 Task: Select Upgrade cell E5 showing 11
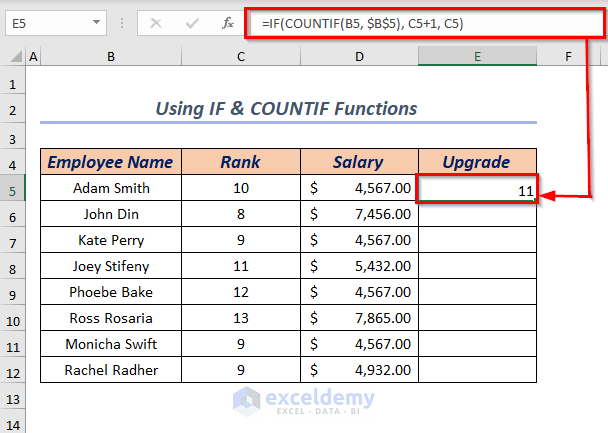pos(477,188)
